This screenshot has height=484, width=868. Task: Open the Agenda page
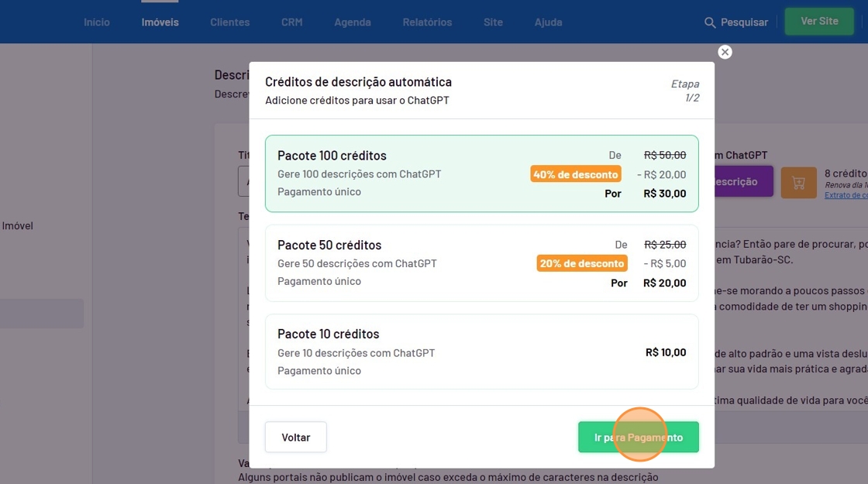[352, 22]
